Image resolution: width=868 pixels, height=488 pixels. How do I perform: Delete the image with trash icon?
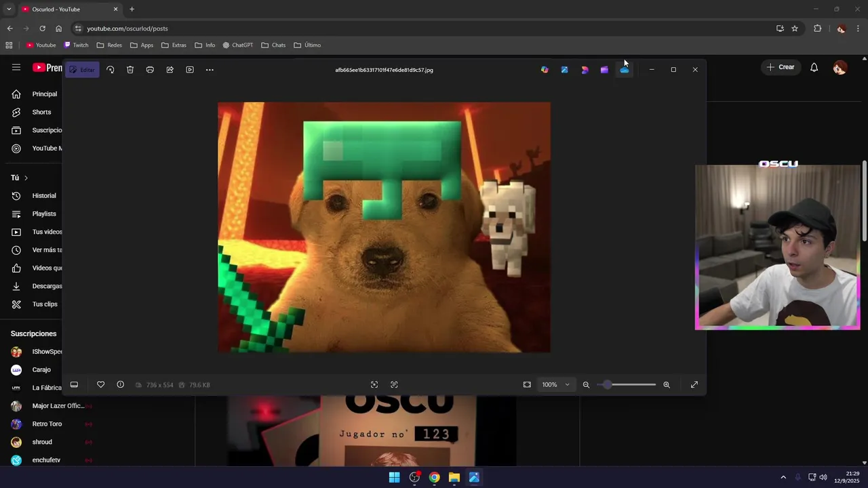coord(130,70)
